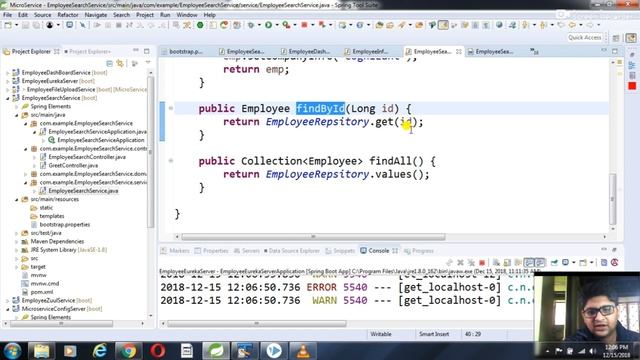The height and width of the screenshot is (360, 640).
Task: Click the Save All toolbar icon
Action: pyautogui.click(x=36, y=25)
